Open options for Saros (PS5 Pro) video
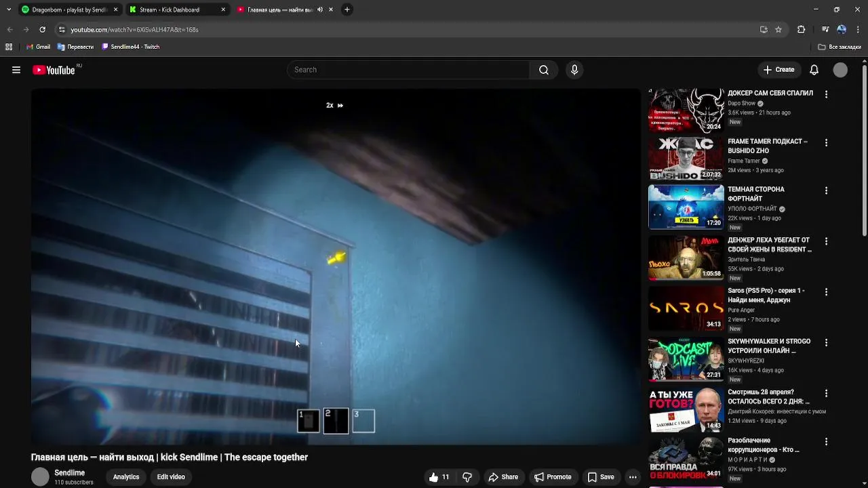Screen dimensions: 868x488 (x=826, y=291)
